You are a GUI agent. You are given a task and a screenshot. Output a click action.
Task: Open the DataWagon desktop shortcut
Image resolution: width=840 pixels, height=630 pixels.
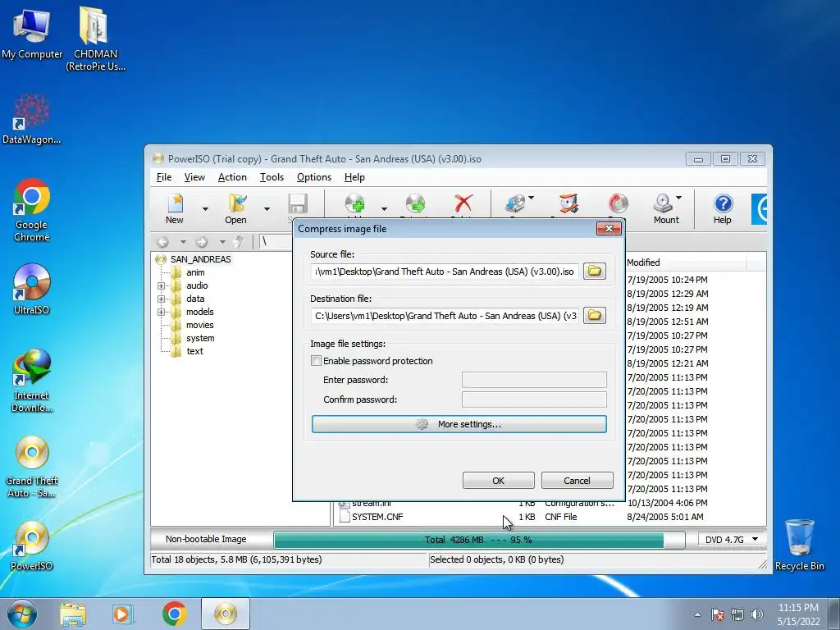31,120
